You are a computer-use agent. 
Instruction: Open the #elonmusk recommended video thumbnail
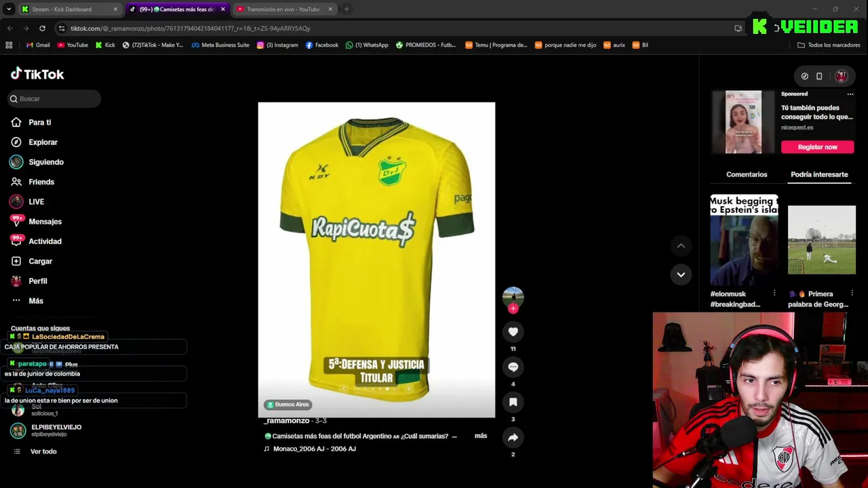click(744, 240)
